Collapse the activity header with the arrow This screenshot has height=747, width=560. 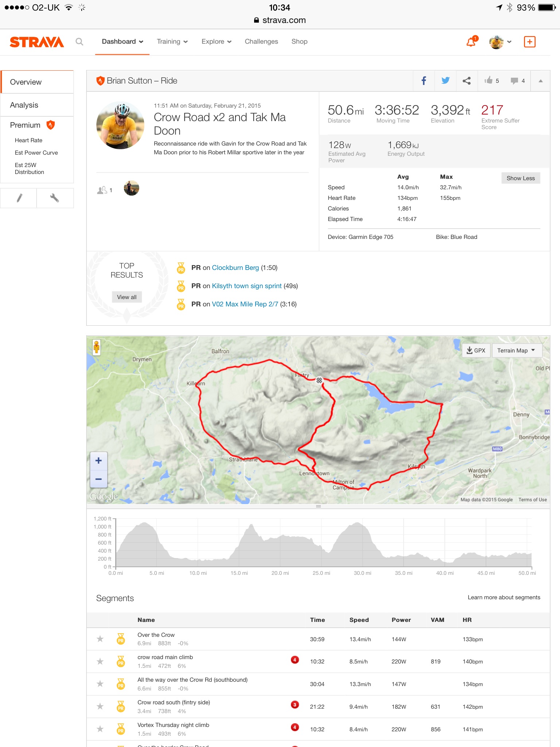tap(540, 81)
